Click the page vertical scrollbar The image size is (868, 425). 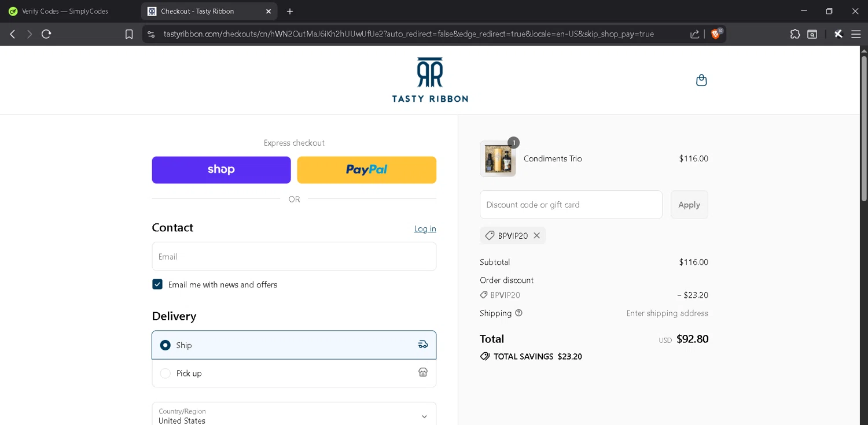click(x=864, y=128)
